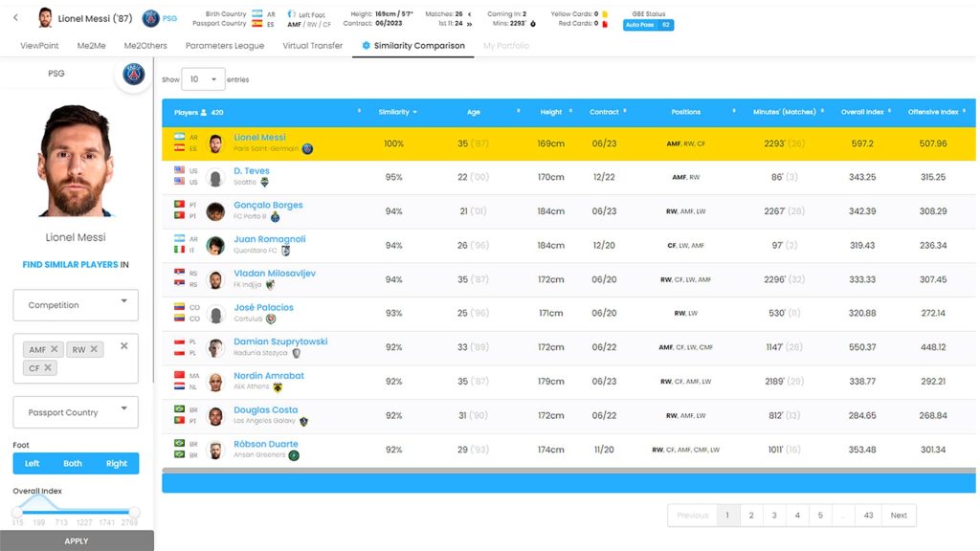
Task: Open the show entries count dropdown
Action: point(203,79)
